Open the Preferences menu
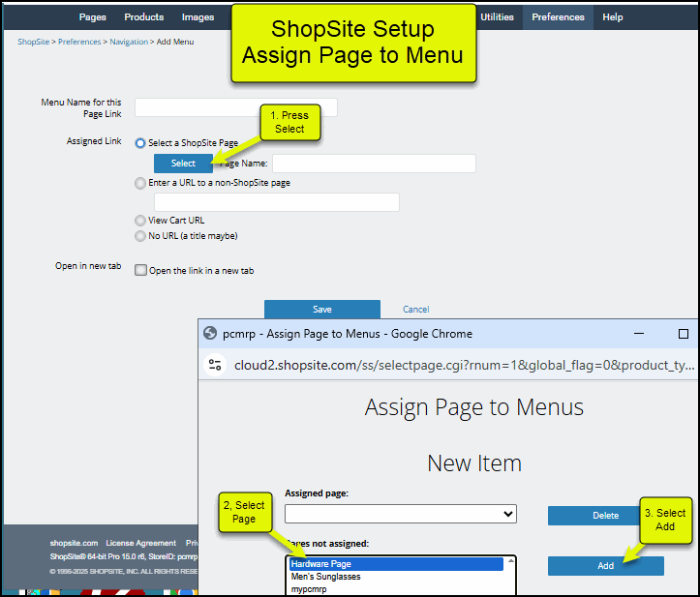700x597 pixels. [558, 17]
